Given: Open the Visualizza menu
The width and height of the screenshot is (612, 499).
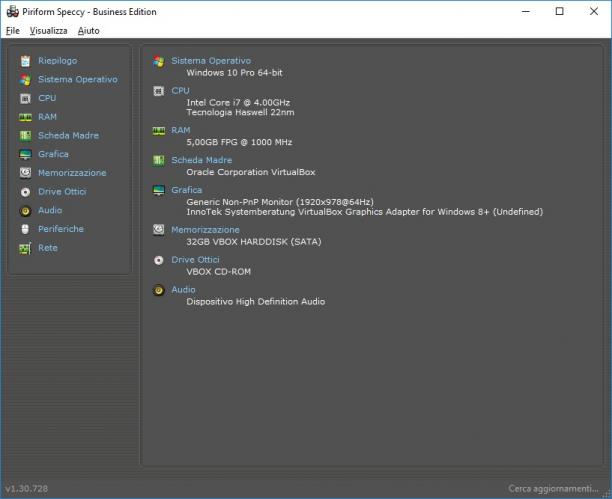Looking at the screenshot, I should click(x=48, y=31).
